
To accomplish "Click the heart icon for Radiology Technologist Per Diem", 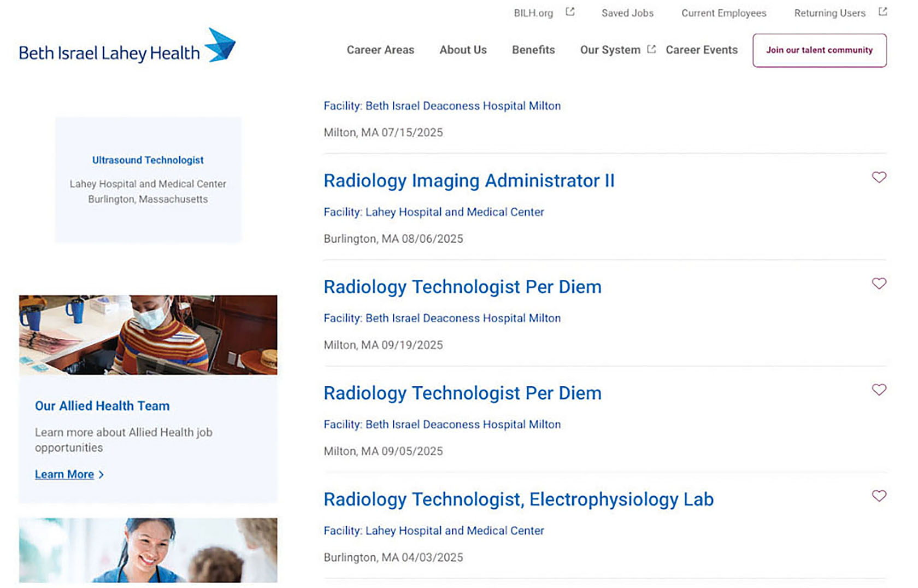I will pyautogui.click(x=879, y=284).
